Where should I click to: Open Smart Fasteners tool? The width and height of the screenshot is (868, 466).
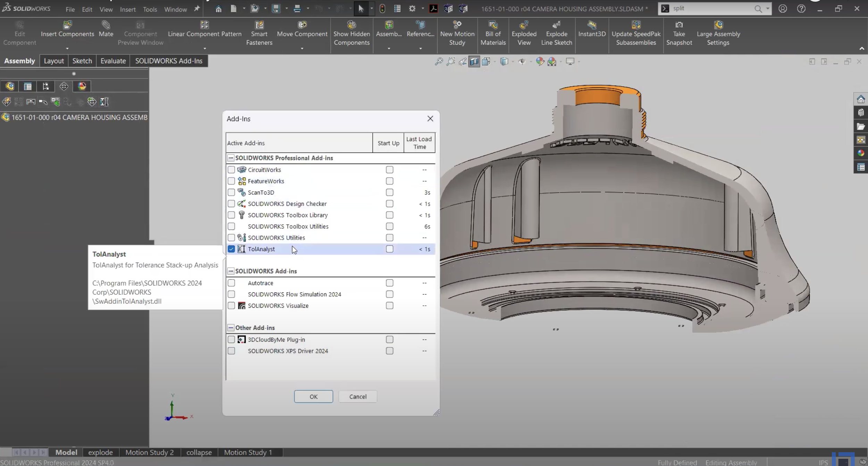[259, 25]
